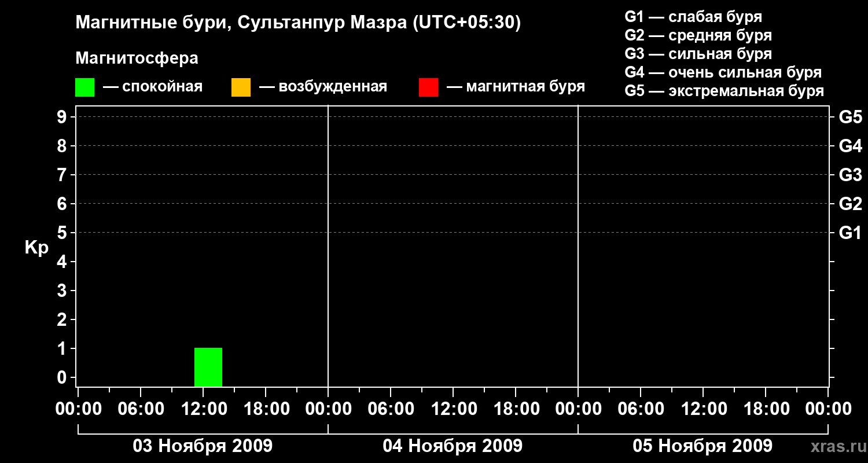Click the '03 Ноября 2009' date label

pyautogui.click(x=203, y=446)
